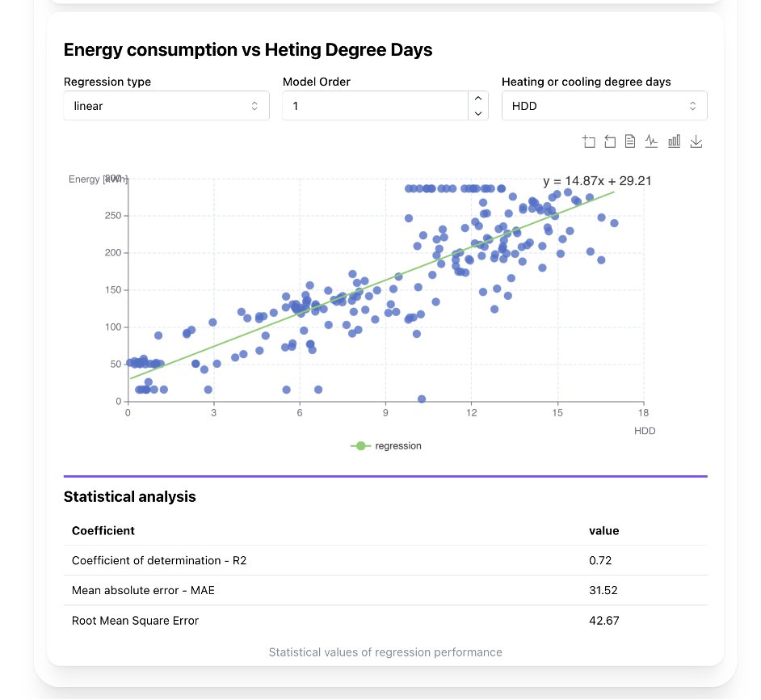
Task: Click the value column header
Action: point(603,530)
